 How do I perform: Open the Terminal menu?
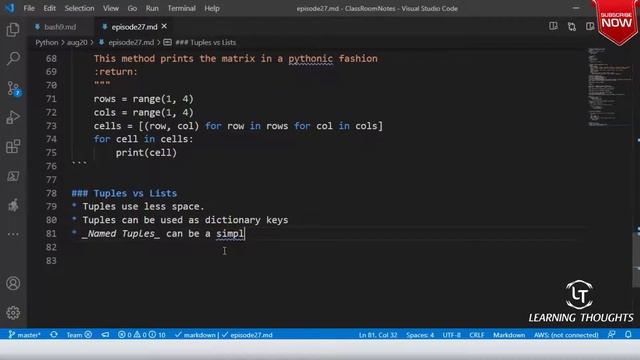pyautogui.click(x=182, y=8)
